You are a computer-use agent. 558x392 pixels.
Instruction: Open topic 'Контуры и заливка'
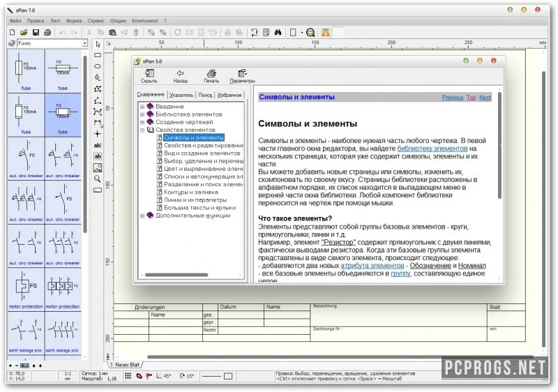click(190, 192)
